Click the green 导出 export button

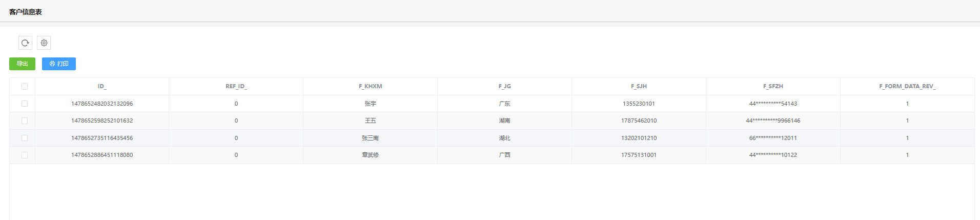pyautogui.click(x=22, y=64)
